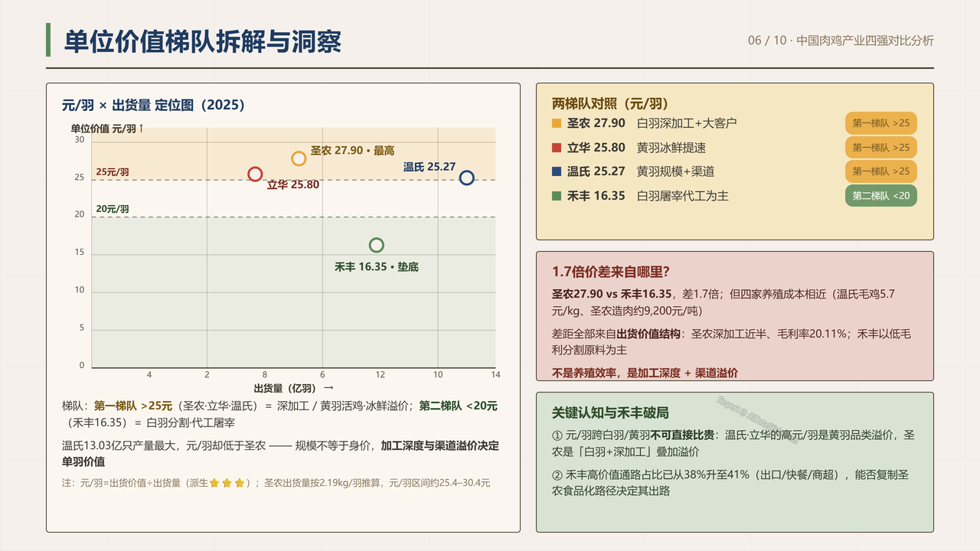Click legend description 黄羽冰鲜提速
Image resolution: width=980 pixels, height=551 pixels.
point(671,148)
